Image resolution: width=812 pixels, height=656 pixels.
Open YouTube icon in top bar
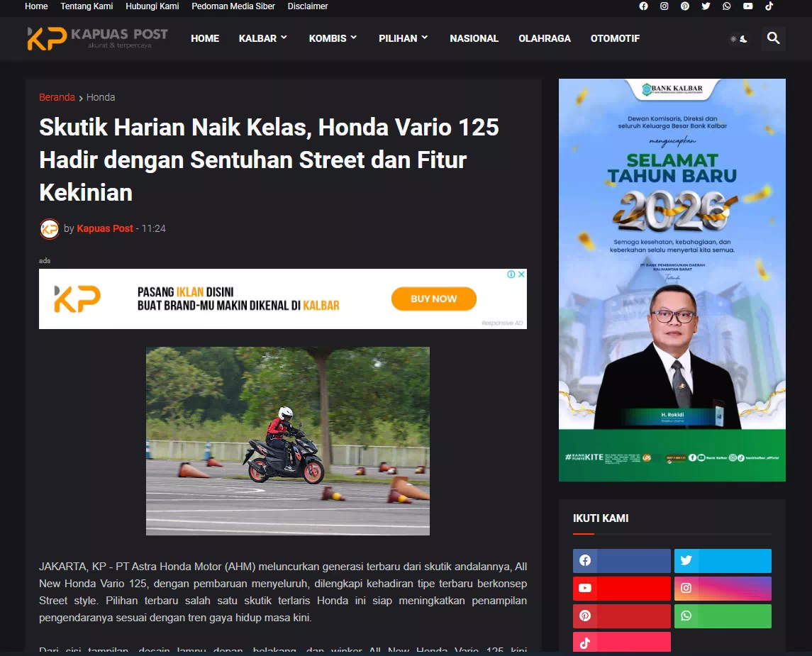747,6
